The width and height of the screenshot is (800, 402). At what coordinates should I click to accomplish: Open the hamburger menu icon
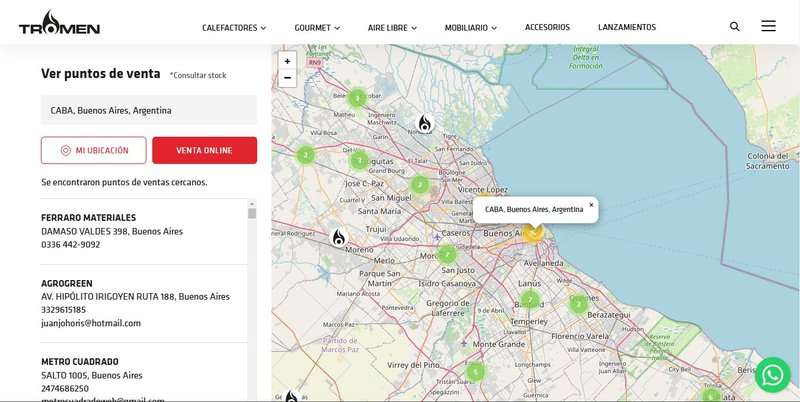point(768,26)
